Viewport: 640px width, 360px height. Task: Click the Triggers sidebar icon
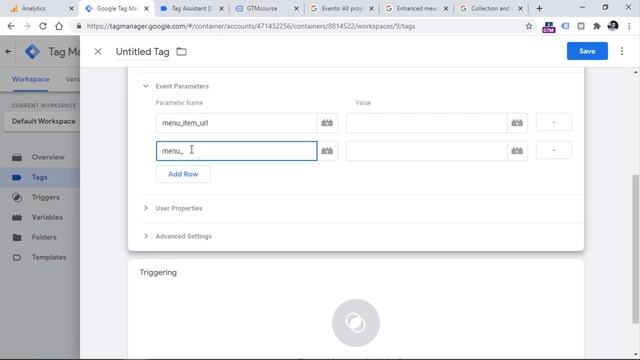pos(17,197)
